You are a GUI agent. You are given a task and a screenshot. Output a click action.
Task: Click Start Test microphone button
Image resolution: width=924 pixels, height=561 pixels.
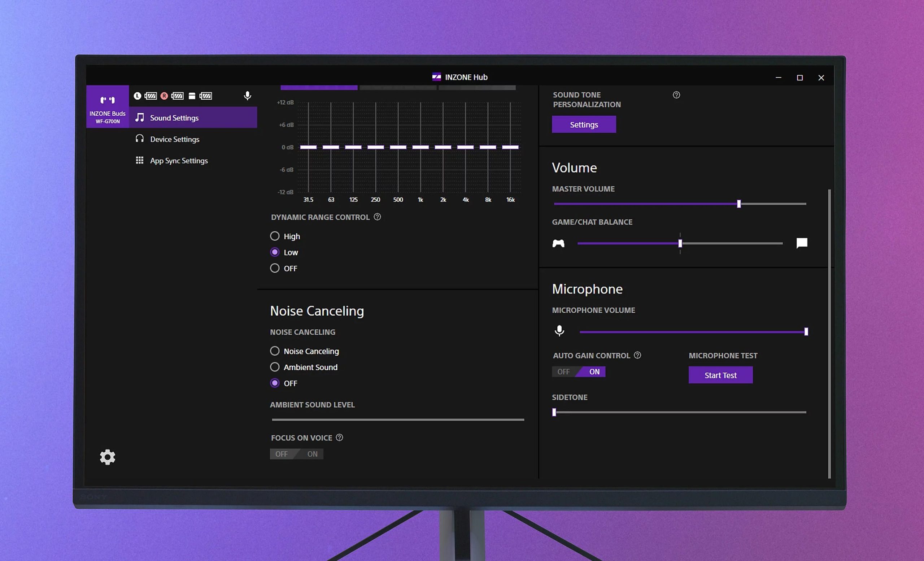(720, 375)
